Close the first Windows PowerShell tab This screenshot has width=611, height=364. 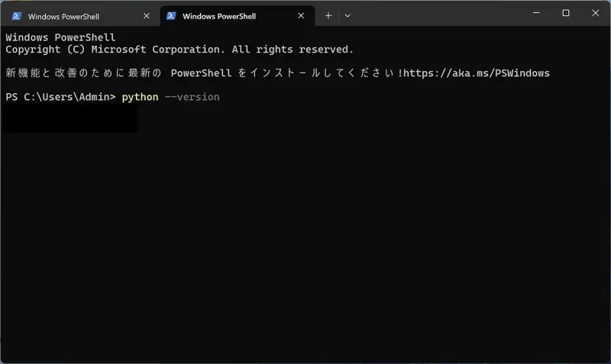pos(147,16)
